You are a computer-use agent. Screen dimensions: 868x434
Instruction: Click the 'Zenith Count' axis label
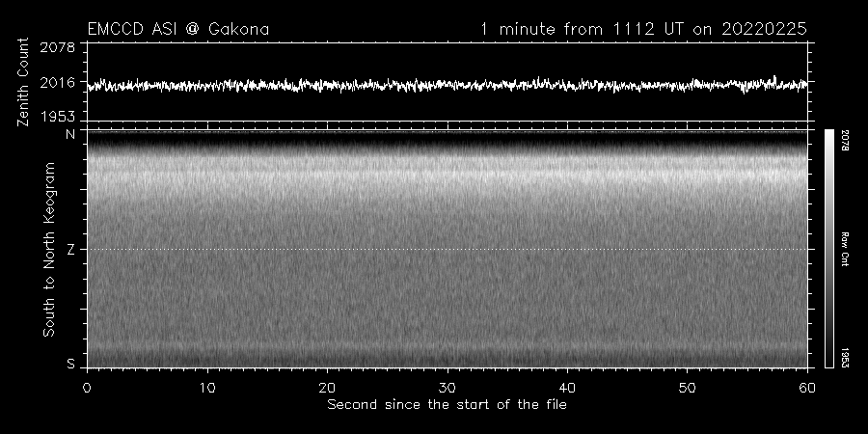tap(23, 82)
